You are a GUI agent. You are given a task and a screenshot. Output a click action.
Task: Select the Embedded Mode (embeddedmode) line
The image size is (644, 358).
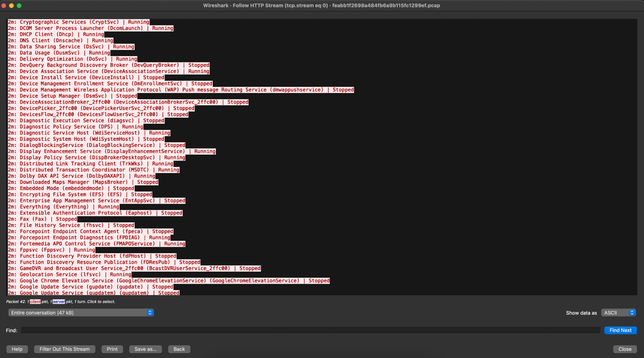click(x=71, y=188)
